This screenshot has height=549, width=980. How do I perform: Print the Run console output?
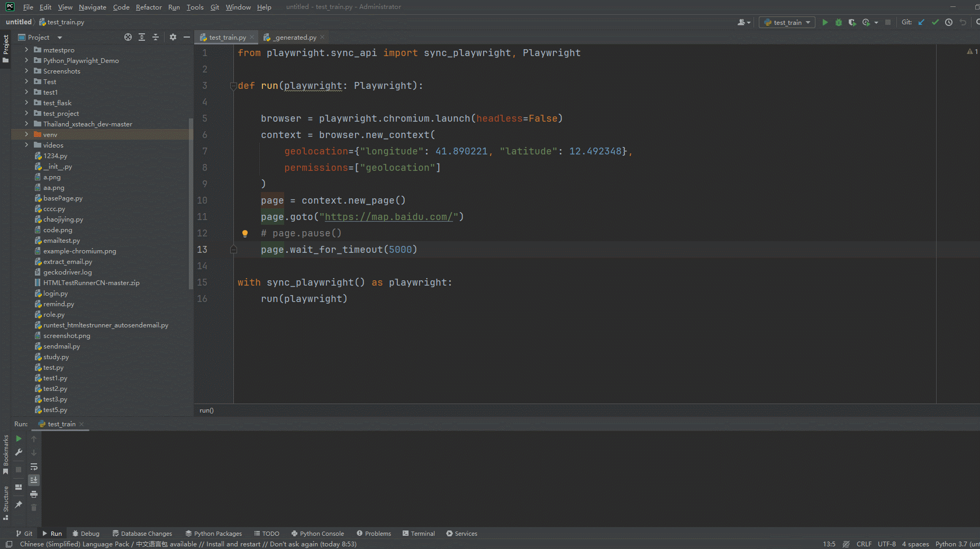click(34, 494)
